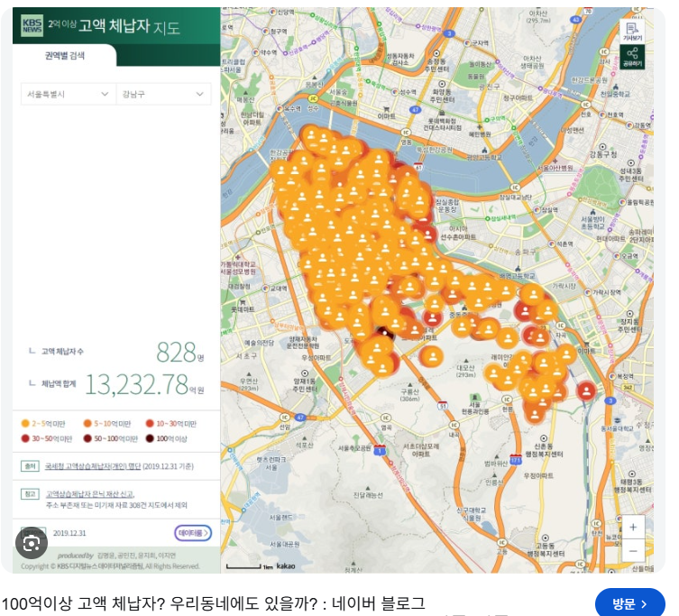The image size is (679, 616).
Task: Open the 강남구 district dropdown
Action: coord(164,94)
